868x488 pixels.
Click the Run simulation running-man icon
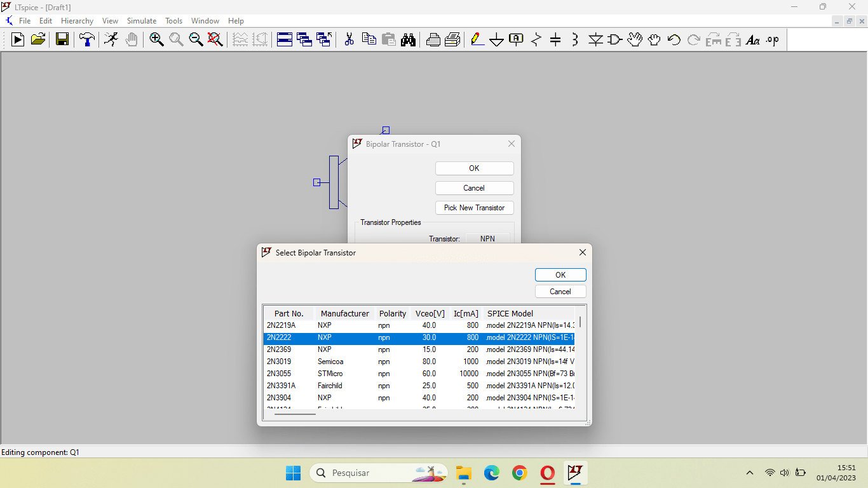tap(111, 40)
